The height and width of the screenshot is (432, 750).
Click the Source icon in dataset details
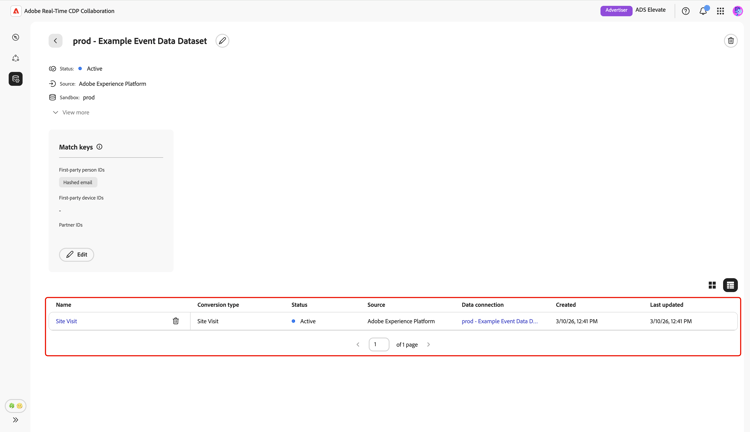[x=53, y=84]
